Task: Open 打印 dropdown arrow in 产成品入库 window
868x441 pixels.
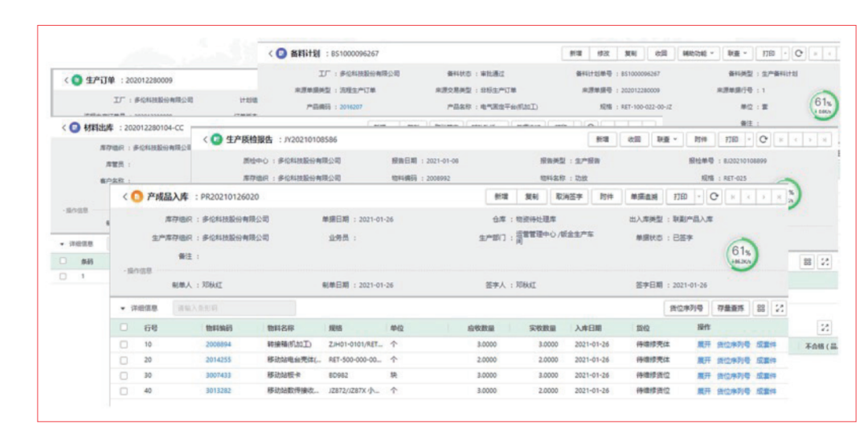Action: (x=699, y=197)
